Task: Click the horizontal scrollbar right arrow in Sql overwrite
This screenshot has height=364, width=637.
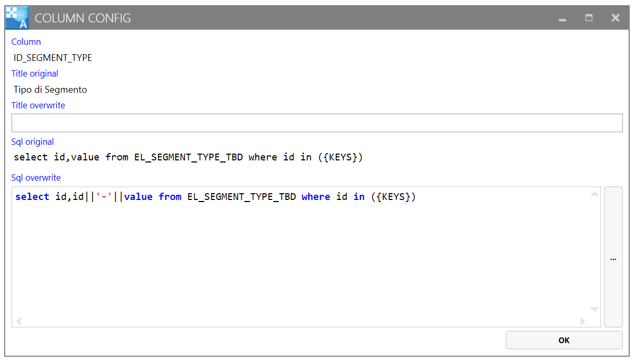Action: pyautogui.click(x=583, y=321)
